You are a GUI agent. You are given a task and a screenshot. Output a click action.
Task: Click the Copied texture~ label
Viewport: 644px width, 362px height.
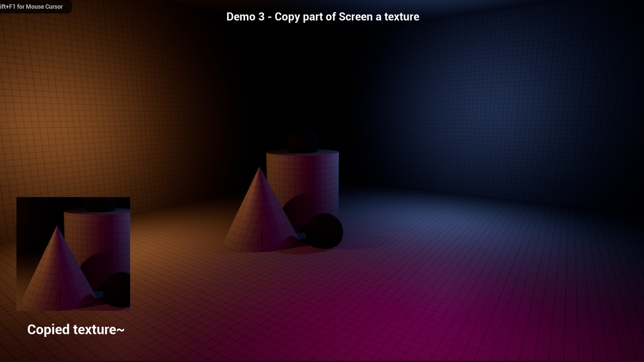coord(76,329)
